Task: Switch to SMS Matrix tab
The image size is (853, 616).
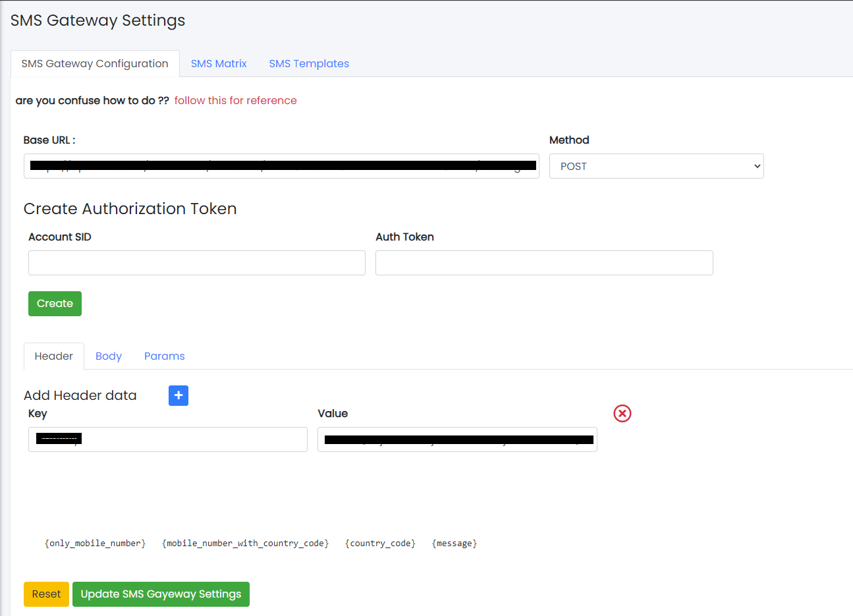Action: (x=219, y=64)
